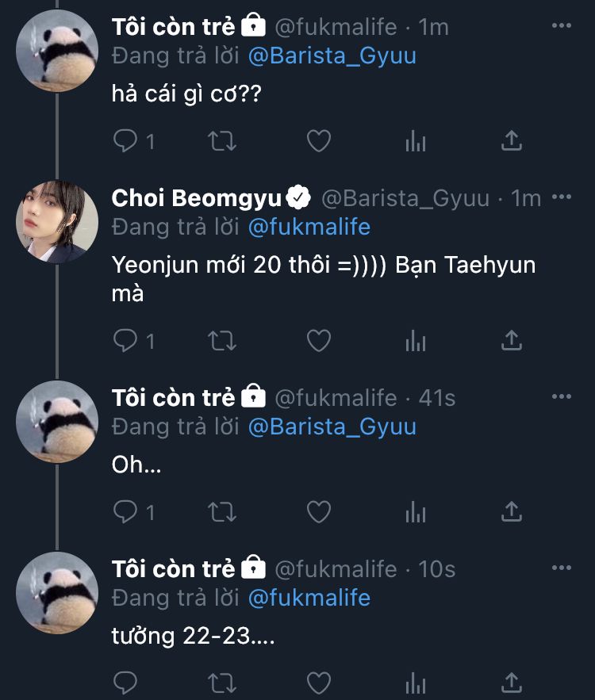
Task: Open panda avatar on "tưởng 22-23...." tweet
Action: point(57,591)
